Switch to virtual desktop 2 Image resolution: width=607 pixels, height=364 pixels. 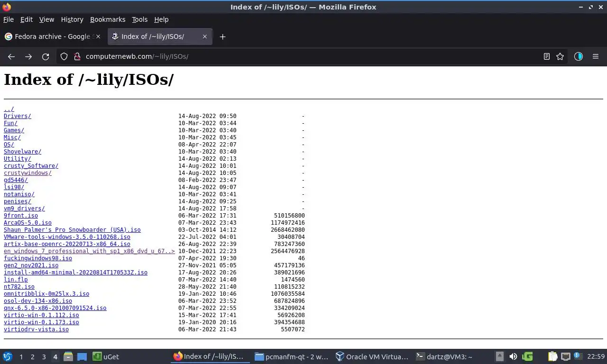coord(32,357)
